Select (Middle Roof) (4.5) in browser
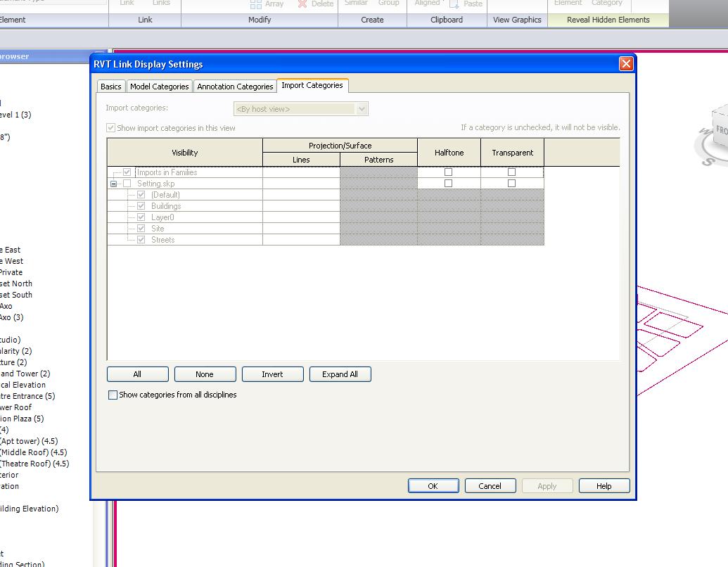 pos(34,452)
